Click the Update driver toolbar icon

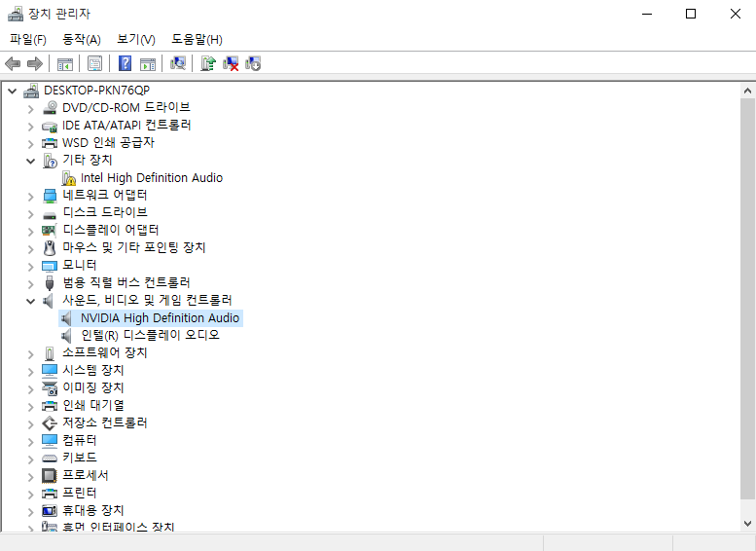point(208,63)
